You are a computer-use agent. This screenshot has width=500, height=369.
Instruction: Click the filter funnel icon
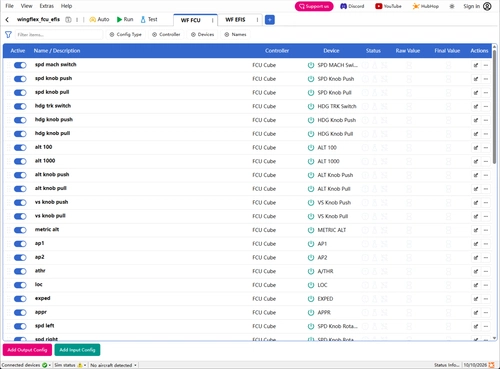(8, 34)
